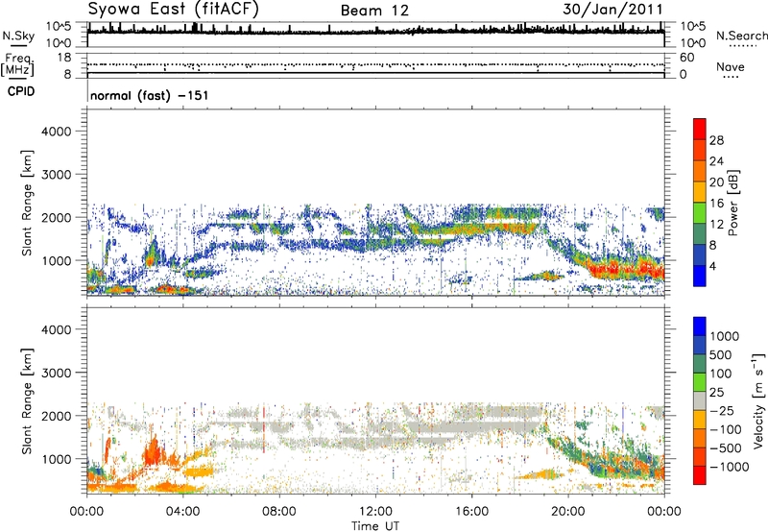Select the dark green 8–12 dB Power segment
This screenshot has height=532, width=768.
[700, 233]
